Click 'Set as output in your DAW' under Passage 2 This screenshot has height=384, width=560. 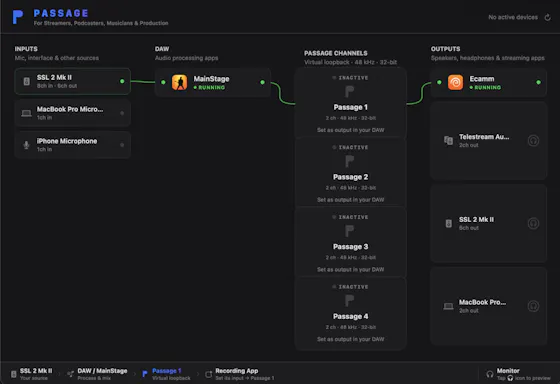click(351, 200)
